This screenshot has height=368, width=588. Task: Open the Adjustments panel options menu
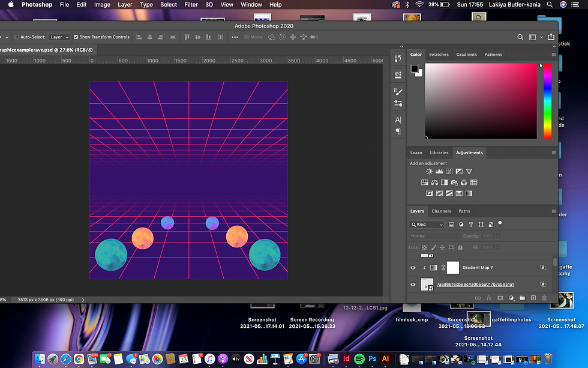553,152
